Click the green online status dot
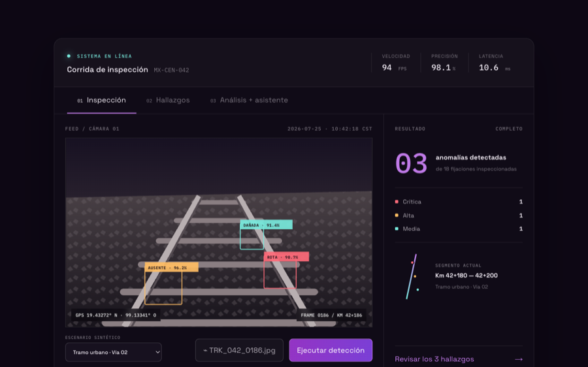The image size is (588, 367). pyautogui.click(x=69, y=56)
